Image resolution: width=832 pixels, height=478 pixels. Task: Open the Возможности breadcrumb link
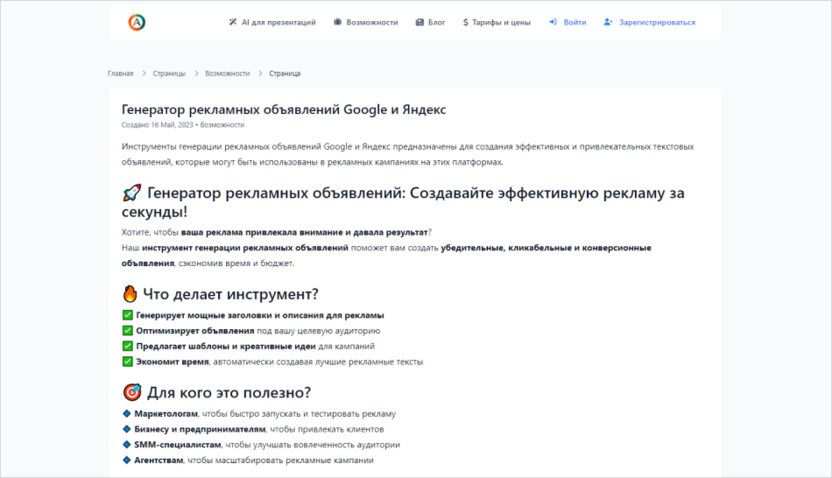(228, 74)
